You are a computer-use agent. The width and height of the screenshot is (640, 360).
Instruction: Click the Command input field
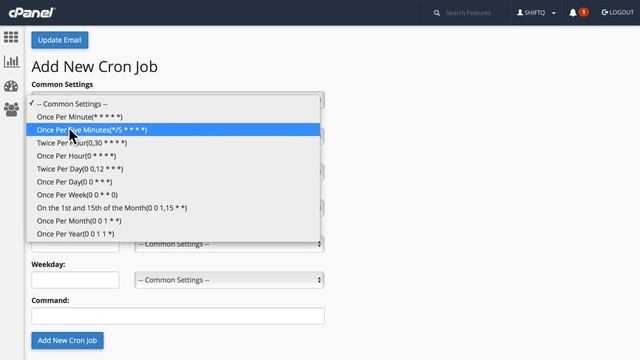(178, 316)
